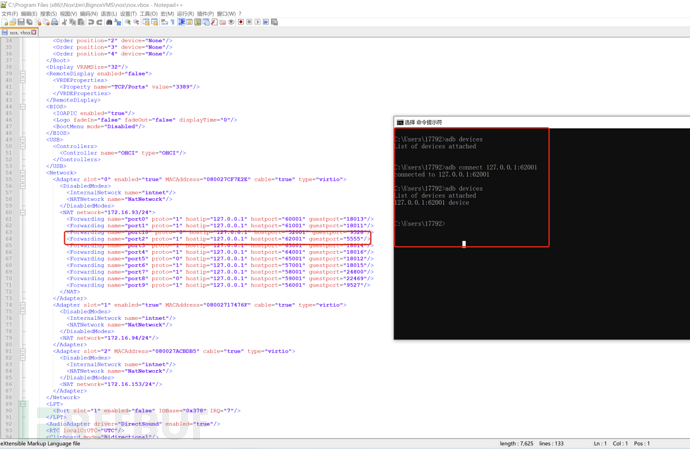690x449 pixels.
Task: Open the 搜索(S) menu
Action: 48,14
